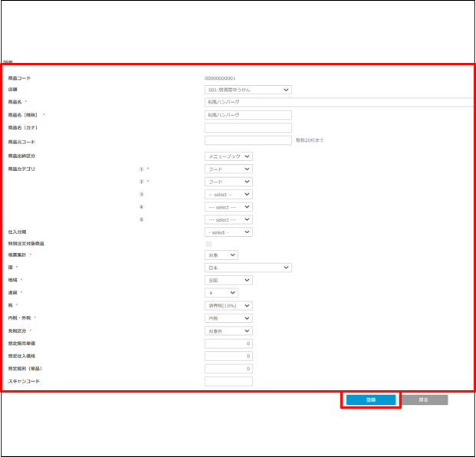Click the 商品カテゴリ label
476x457 pixels.
[21, 169]
